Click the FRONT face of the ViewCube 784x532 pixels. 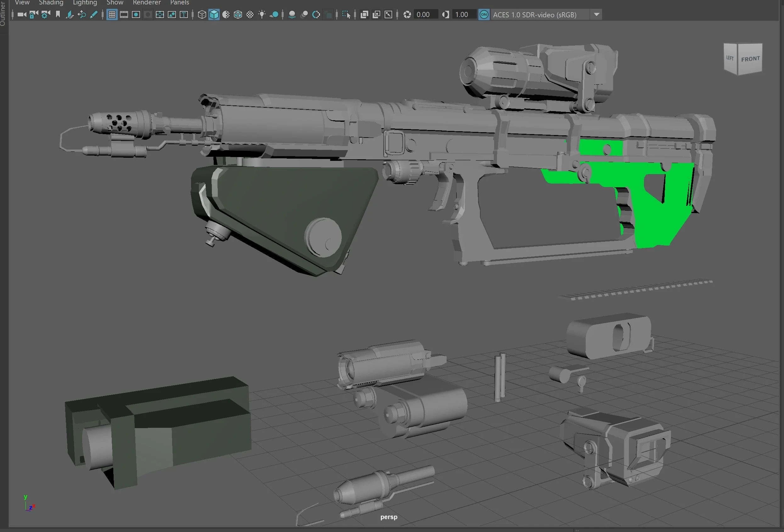750,59
